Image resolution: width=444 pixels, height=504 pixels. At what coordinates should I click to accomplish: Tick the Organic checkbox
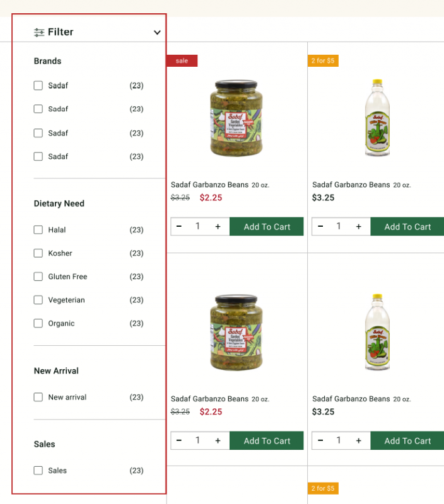[38, 323]
